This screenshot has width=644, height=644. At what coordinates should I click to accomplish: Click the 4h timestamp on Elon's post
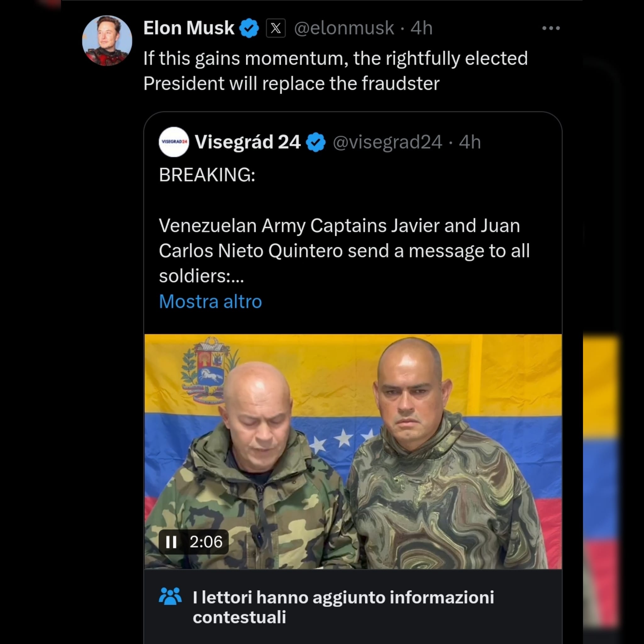click(421, 28)
